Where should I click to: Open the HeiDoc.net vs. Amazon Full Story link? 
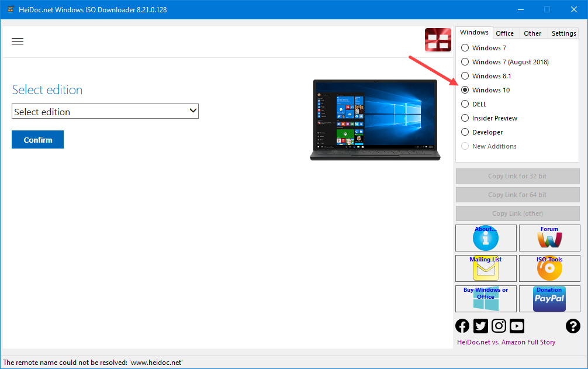506,342
